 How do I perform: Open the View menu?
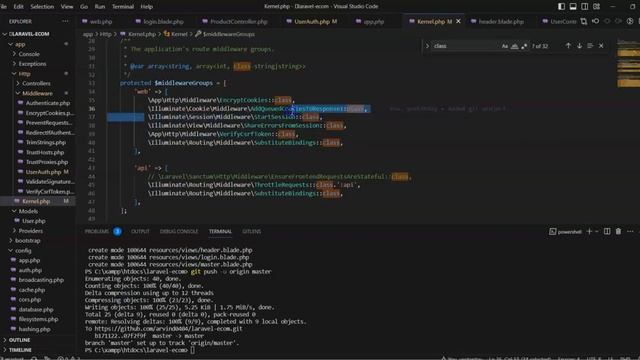point(67,7)
